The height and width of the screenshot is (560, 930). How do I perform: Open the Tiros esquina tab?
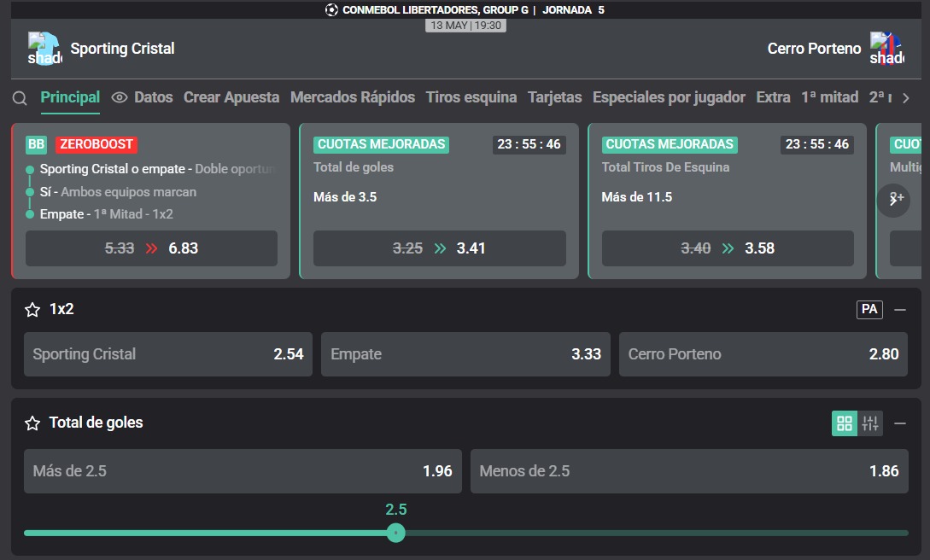pyautogui.click(x=471, y=98)
